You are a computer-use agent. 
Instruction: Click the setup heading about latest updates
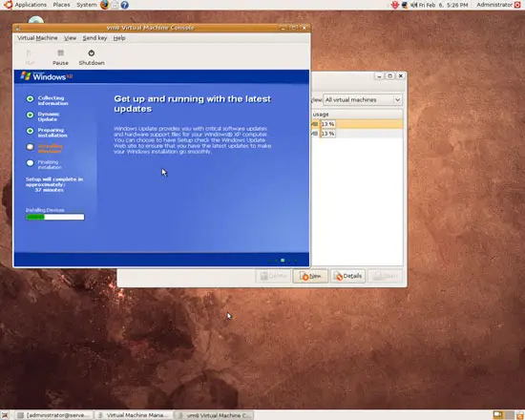[192, 104]
